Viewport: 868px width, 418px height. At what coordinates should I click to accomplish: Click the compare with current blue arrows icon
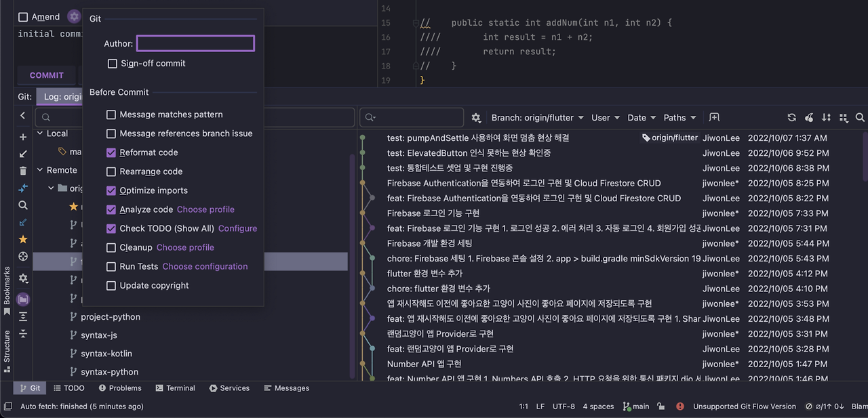23,188
